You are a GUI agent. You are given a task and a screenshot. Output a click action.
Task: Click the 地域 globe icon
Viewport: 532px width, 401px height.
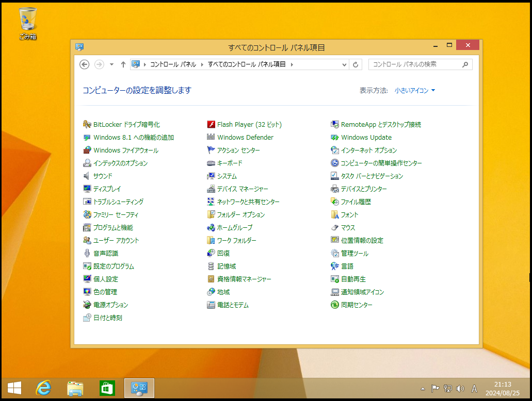pos(211,292)
